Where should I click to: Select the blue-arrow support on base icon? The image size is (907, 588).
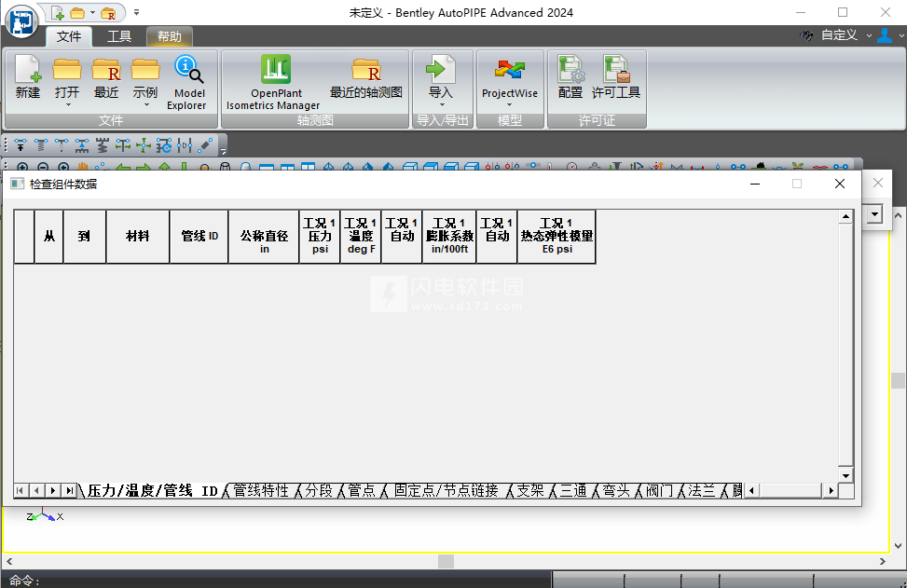(x=81, y=145)
